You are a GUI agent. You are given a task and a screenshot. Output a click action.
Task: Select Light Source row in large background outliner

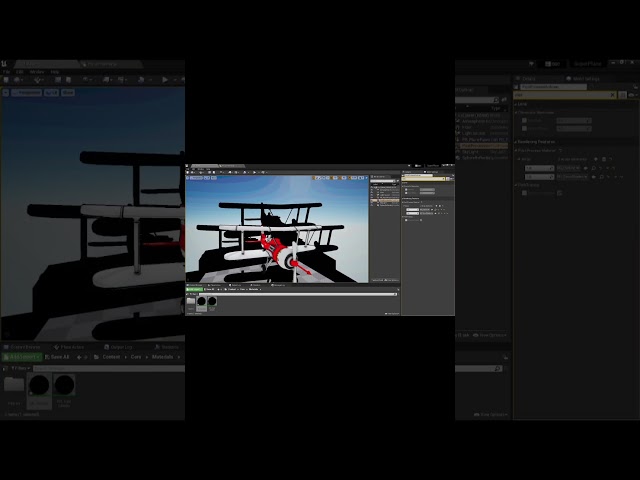(482, 133)
